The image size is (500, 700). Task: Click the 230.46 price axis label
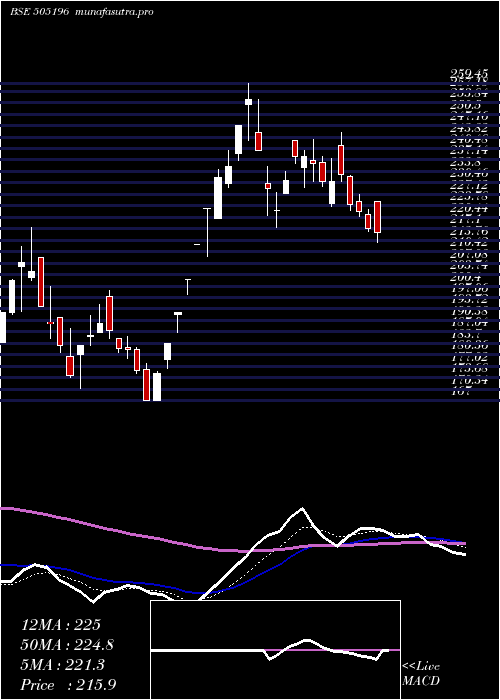tap(469, 175)
